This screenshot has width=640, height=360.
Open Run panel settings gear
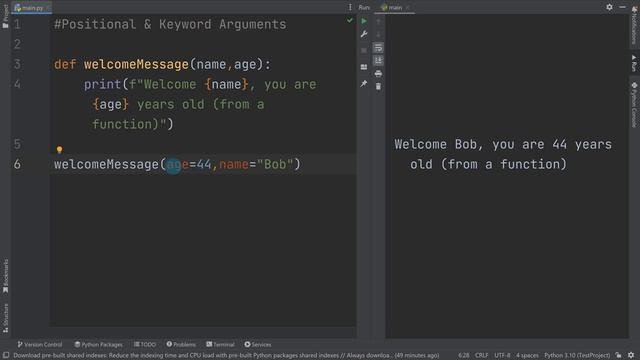609,7
